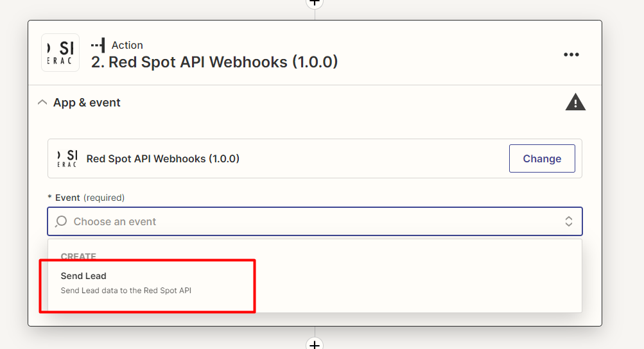Click the Change app button
The image size is (644, 349).
click(542, 158)
